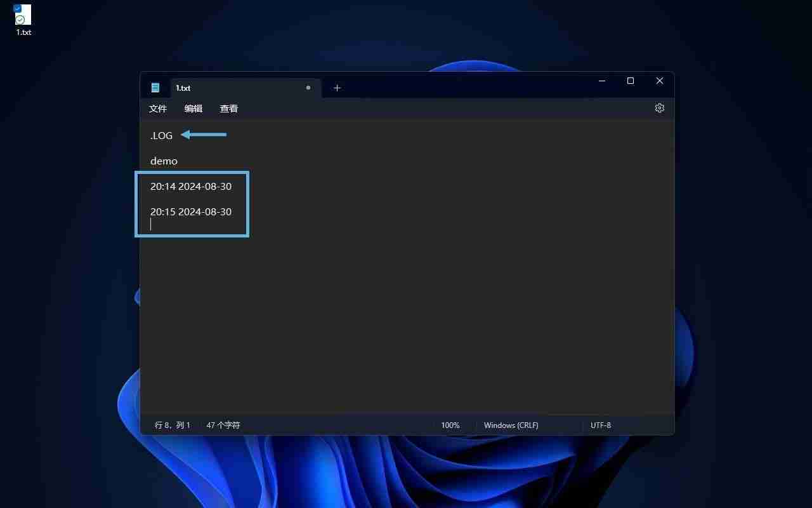The image size is (812, 508).
Task: Click the 100% zoom level control
Action: pyautogui.click(x=450, y=425)
